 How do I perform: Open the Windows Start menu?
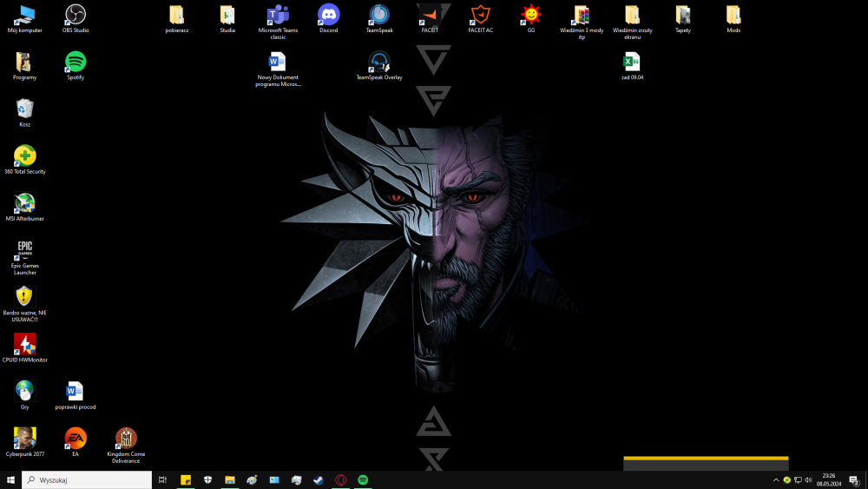point(11,479)
